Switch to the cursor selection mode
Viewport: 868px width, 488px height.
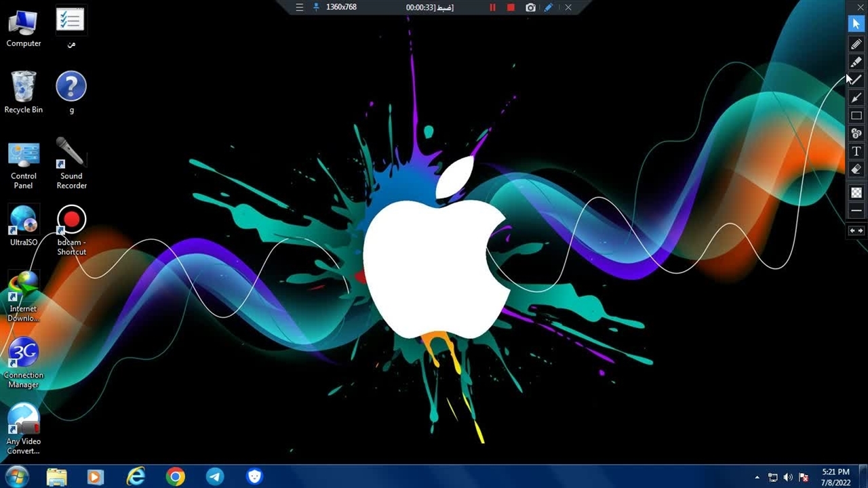[x=856, y=24]
